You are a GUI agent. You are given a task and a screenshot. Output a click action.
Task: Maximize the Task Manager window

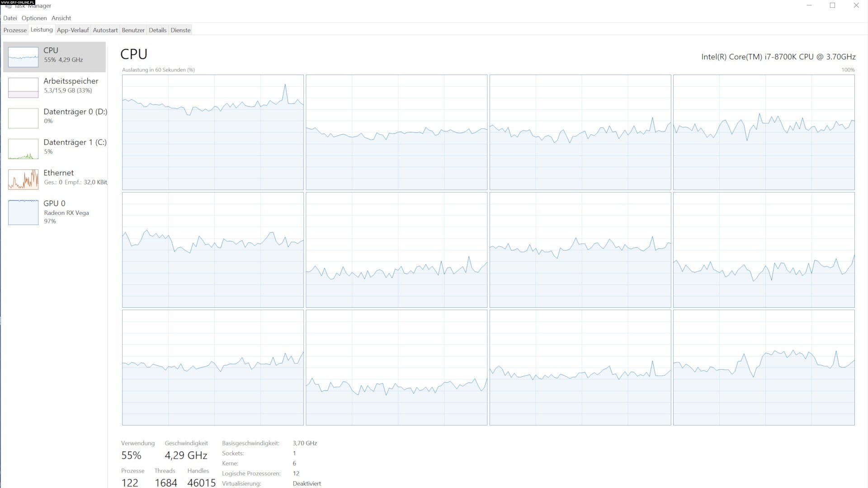[x=832, y=5]
